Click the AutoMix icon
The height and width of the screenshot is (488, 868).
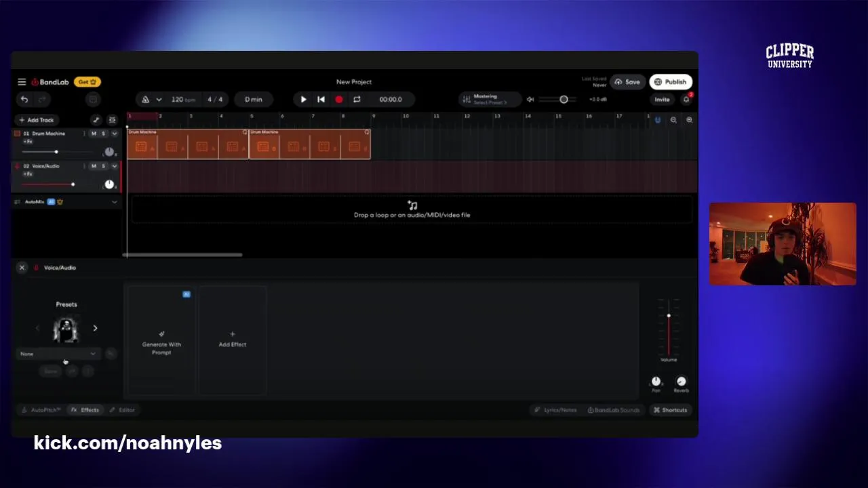(x=18, y=202)
